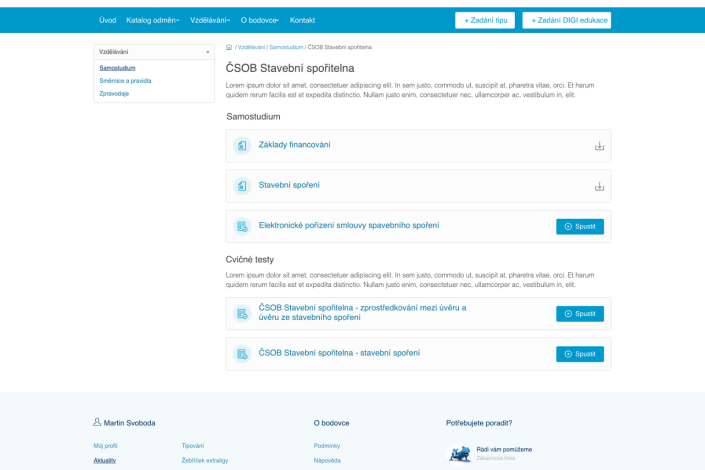Click the Samostudium section heading
Image resolution: width=705 pixels, height=470 pixels.
point(253,116)
